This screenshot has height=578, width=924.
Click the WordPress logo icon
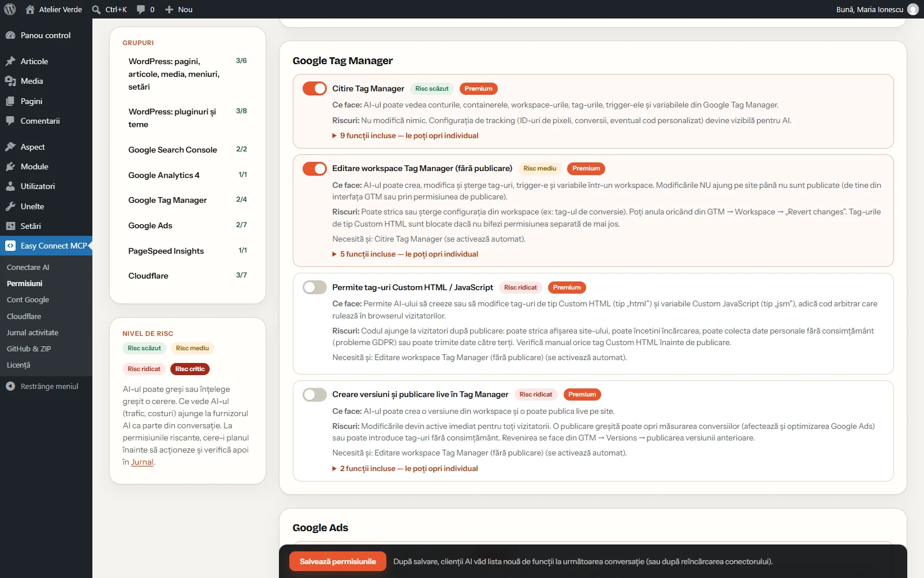pyautogui.click(x=10, y=9)
